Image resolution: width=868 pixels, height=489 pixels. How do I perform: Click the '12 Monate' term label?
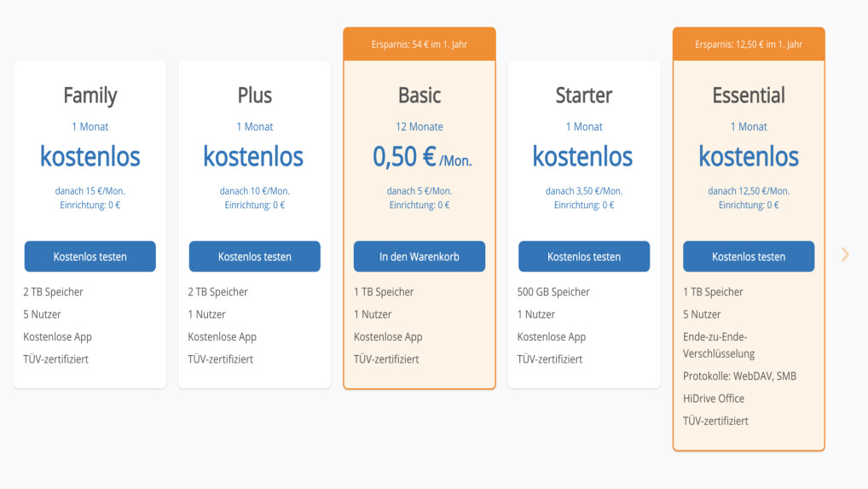tap(420, 127)
